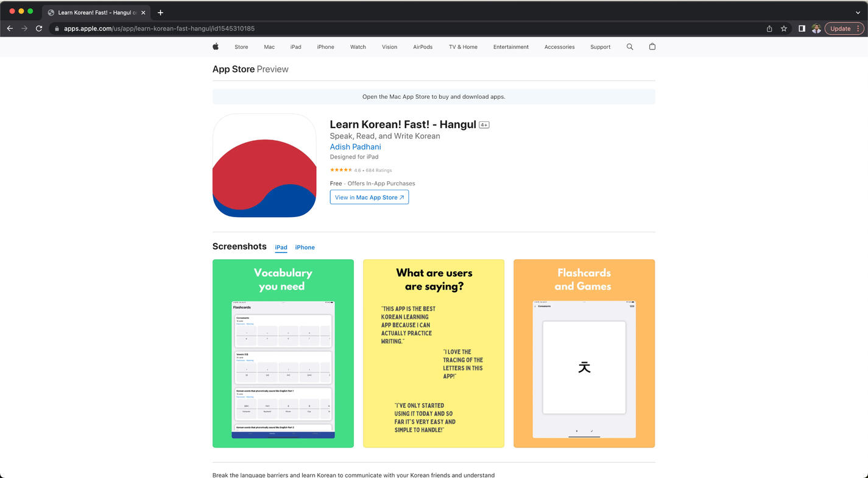Select the iPad screenshots tab

tap(281, 248)
